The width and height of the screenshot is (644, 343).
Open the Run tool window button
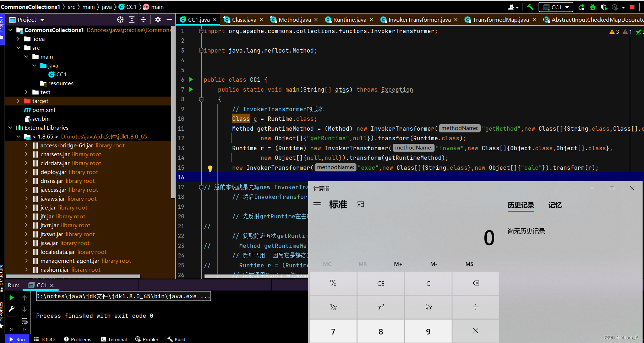coord(17,339)
